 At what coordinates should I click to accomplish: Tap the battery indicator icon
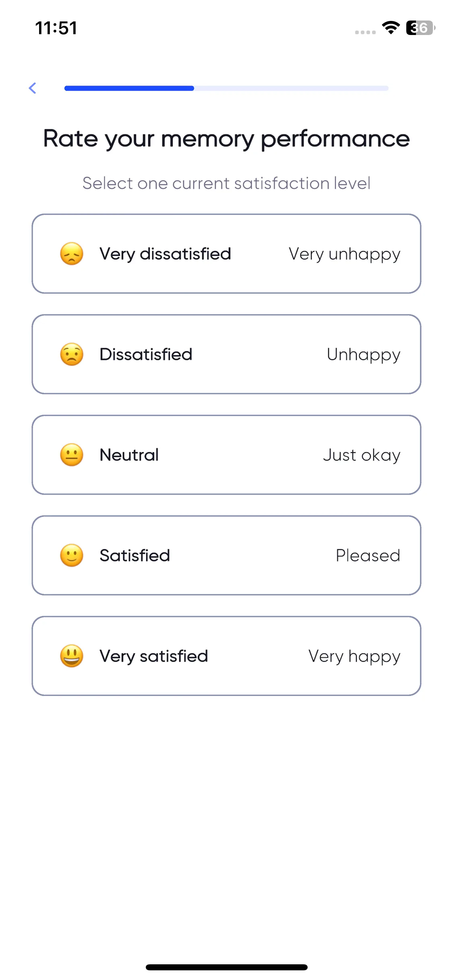[x=421, y=28]
